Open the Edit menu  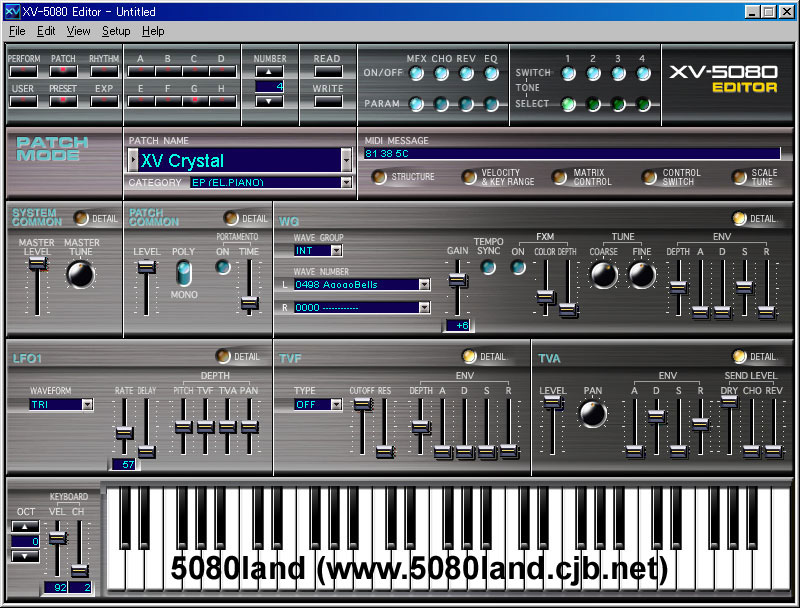[x=46, y=31]
